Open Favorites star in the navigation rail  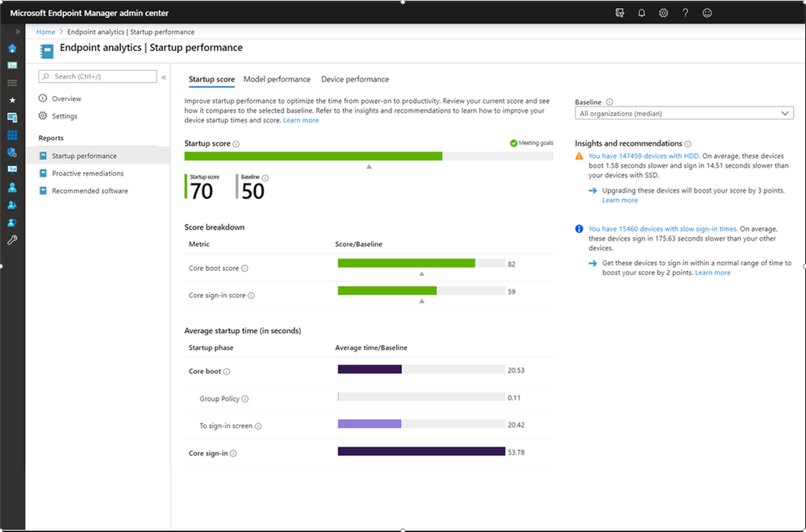pyautogui.click(x=12, y=101)
